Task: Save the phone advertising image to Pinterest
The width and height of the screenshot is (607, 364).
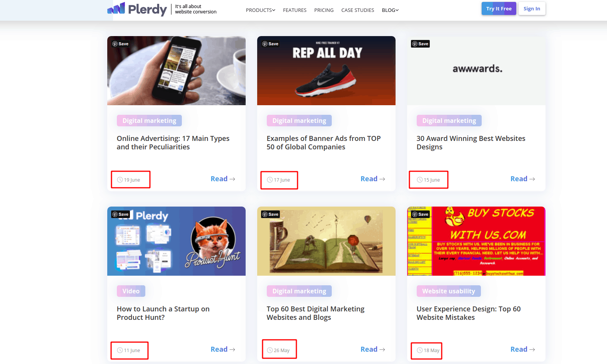Action: click(120, 44)
